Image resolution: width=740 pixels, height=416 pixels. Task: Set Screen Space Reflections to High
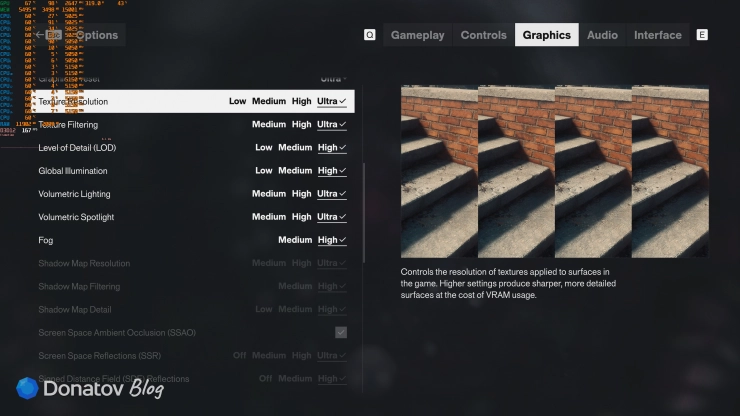coord(301,356)
